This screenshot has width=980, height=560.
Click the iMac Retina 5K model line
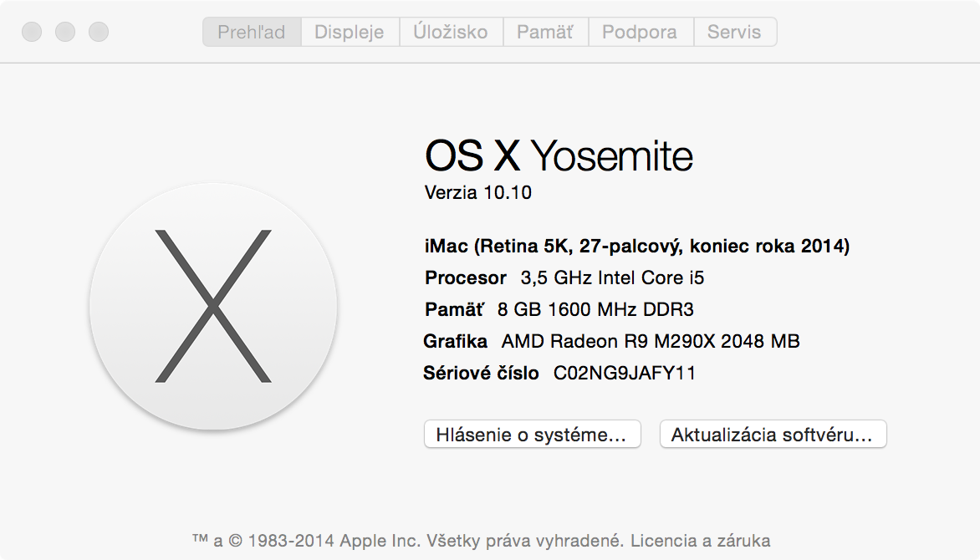637,247
